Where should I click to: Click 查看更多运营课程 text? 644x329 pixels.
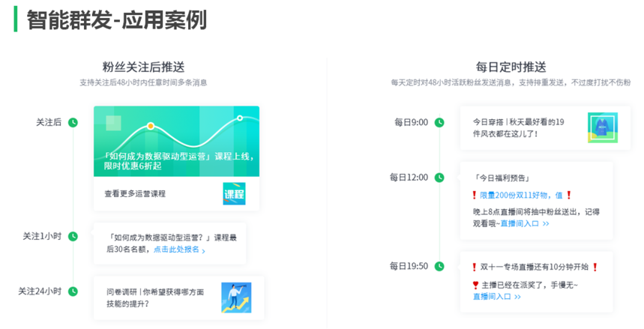(x=135, y=193)
